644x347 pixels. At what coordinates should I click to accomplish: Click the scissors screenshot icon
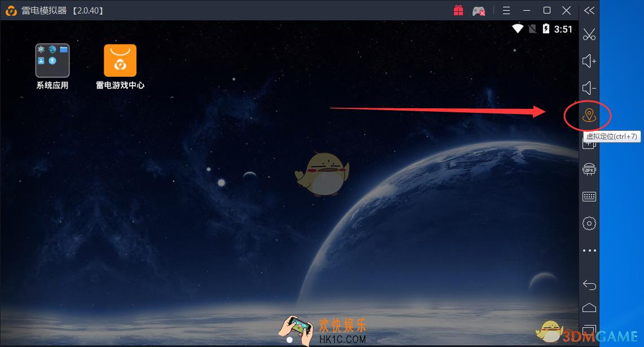(x=589, y=34)
